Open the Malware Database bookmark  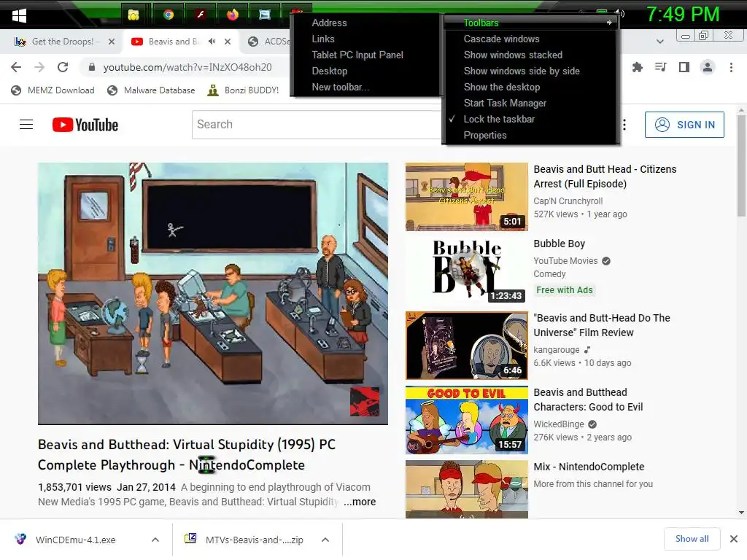[151, 90]
